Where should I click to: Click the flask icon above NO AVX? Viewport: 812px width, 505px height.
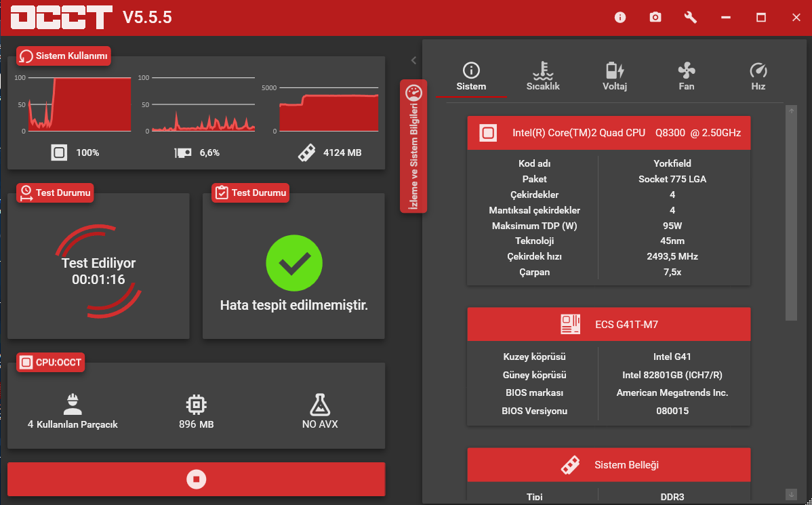point(320,405)
